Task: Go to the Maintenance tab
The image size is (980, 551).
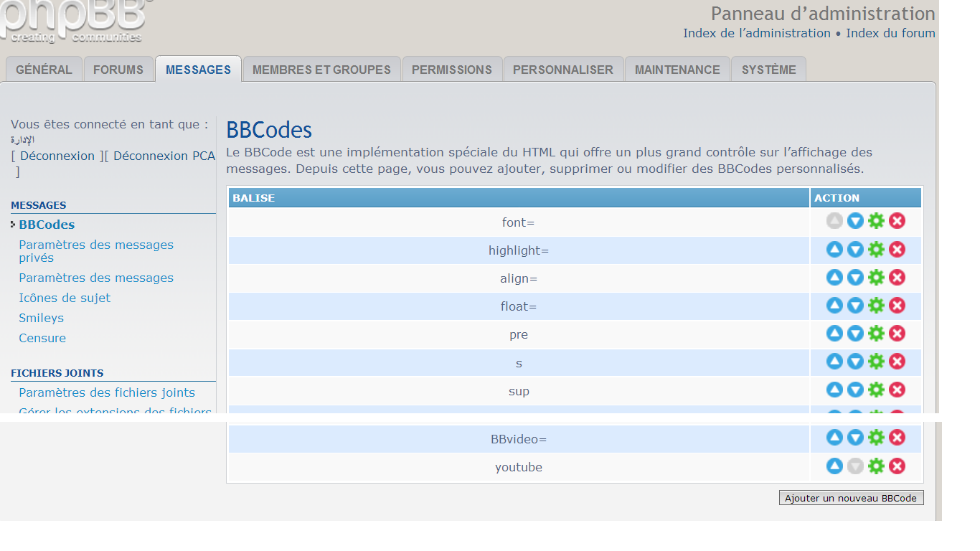Action: coord(677,70)
